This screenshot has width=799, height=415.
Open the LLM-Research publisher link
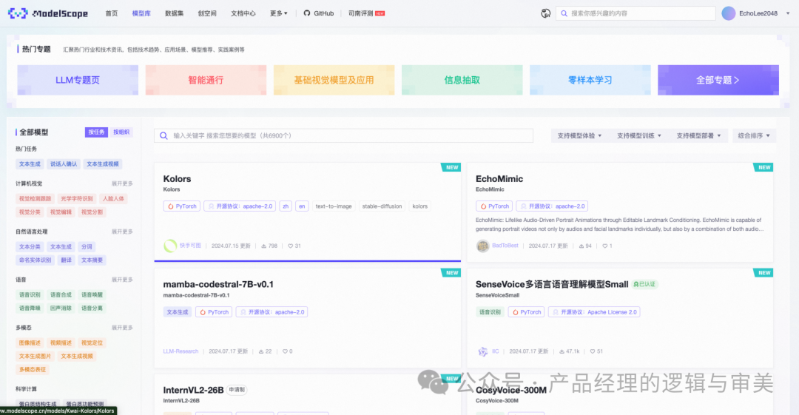click(x=180, y=351)
